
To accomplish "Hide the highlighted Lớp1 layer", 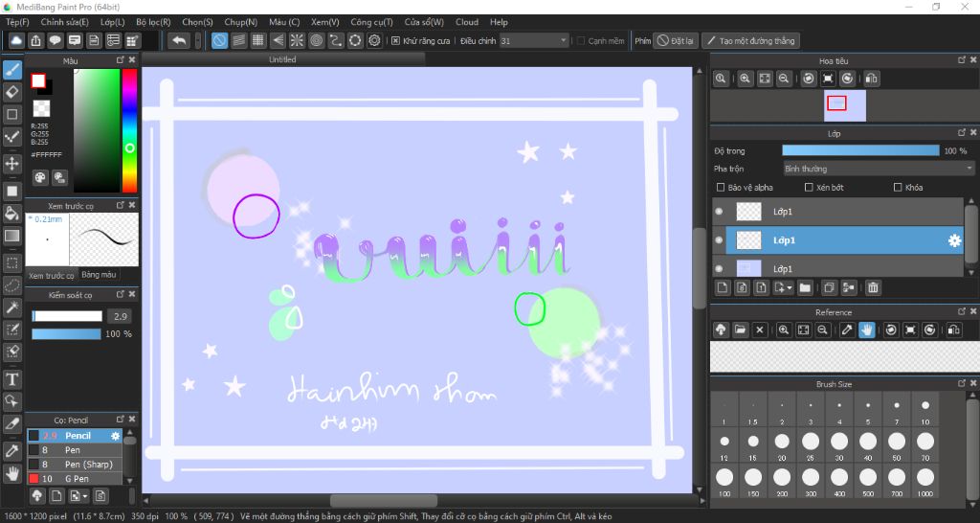I will [x=719, y=240].
